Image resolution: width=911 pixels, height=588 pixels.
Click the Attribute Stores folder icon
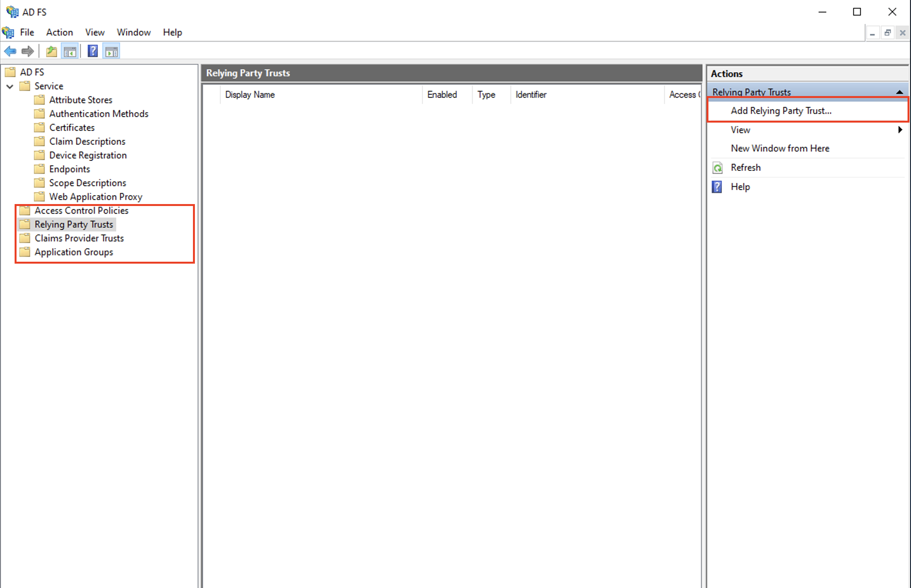tap(39, 100)
